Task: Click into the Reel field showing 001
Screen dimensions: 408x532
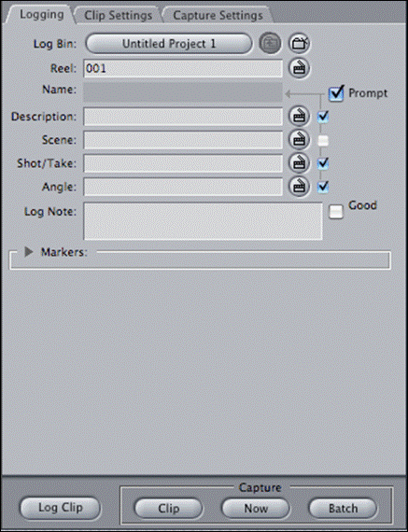Action: [183, 68]
